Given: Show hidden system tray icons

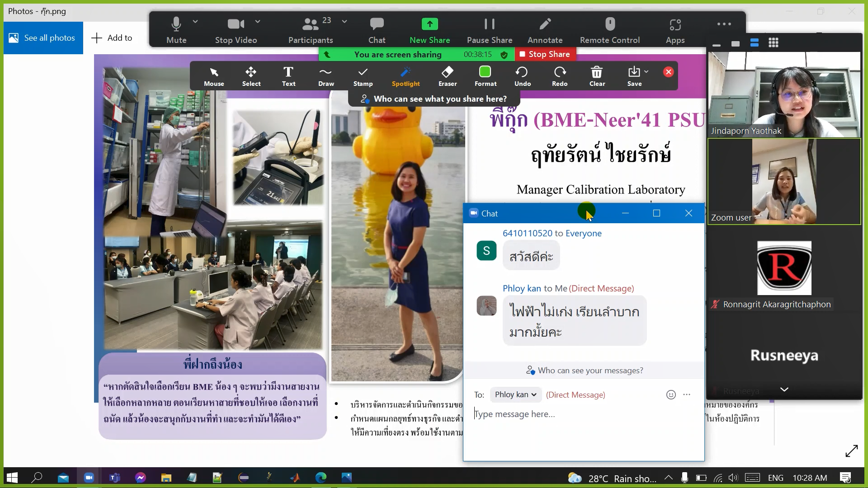Looking at the screenshot, I should coord(668,478).
